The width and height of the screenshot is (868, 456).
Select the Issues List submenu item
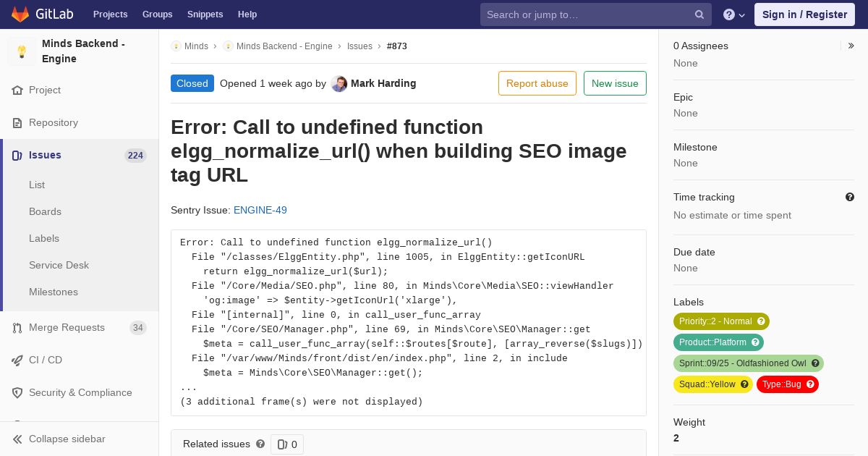pyautogui.click(x=37, y=185)
